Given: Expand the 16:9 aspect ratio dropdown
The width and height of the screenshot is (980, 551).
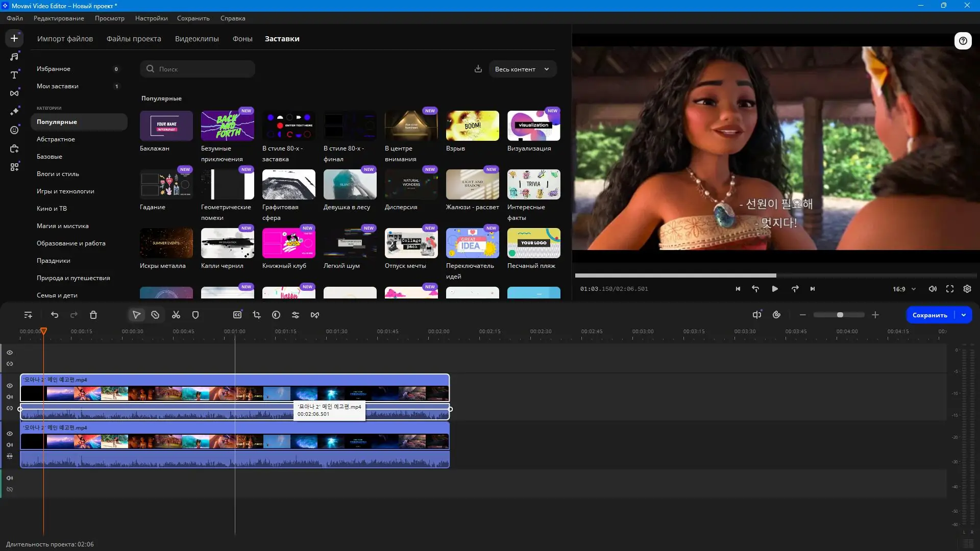Looking at the screenshot, I should [x=903, y=289].
